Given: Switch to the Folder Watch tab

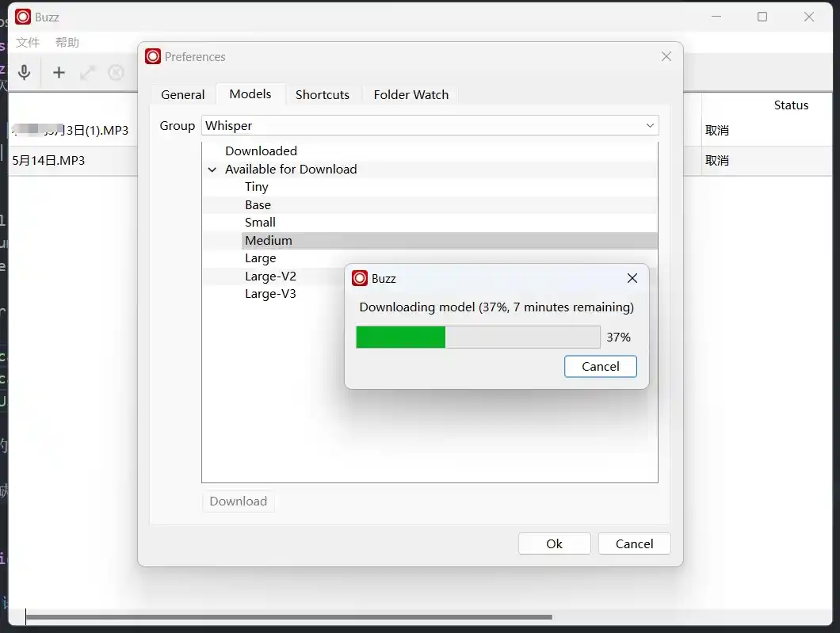Looking at the screenshot, I should pyautogui.click(x=410, y=94).
